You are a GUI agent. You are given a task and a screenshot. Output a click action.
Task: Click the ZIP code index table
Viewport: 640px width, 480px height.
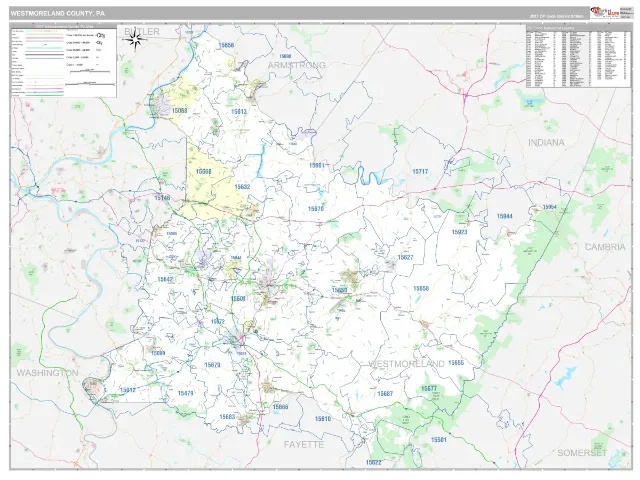pos(578,56)
